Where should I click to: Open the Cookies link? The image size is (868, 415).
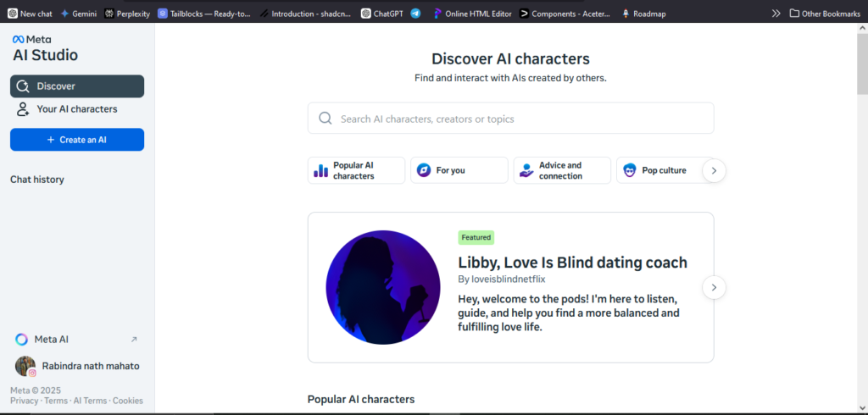[x=128, y=401]
